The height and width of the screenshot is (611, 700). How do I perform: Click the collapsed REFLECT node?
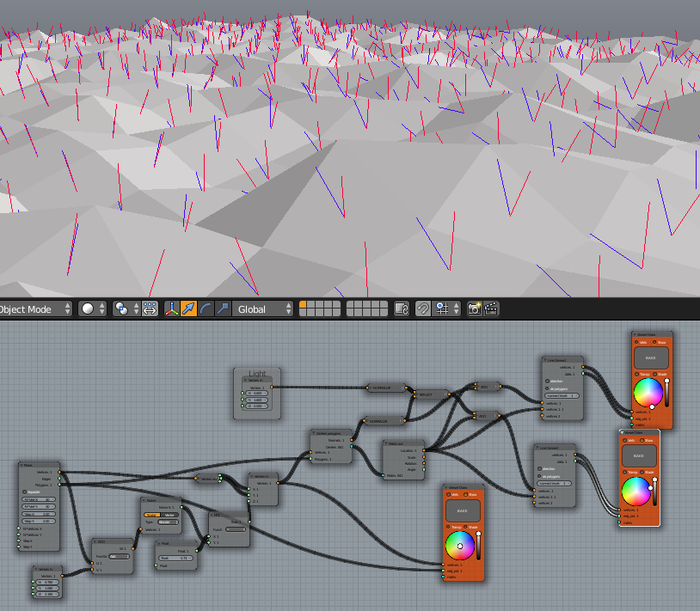[x=431, y=394]
